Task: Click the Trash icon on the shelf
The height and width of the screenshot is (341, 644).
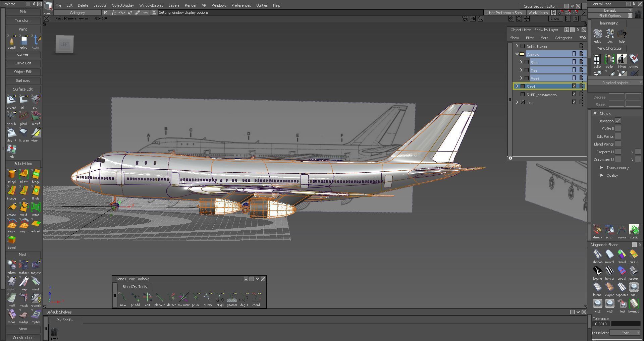Action: click(54, 332)
